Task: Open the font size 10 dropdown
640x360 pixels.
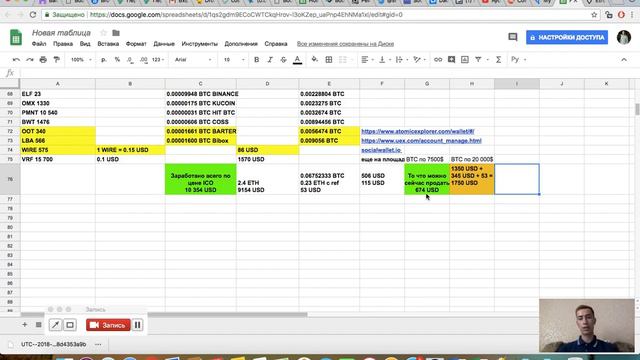Action: tap(234, 60)
